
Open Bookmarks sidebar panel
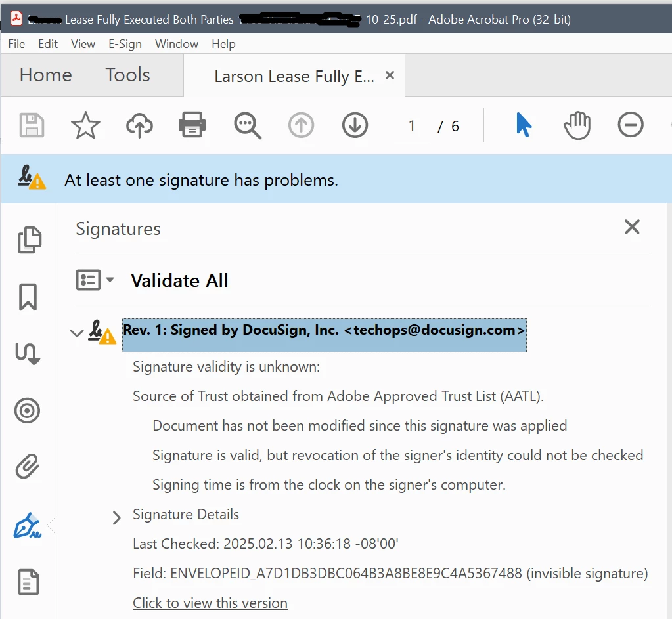pyautogui.click(x=28, y=297)
